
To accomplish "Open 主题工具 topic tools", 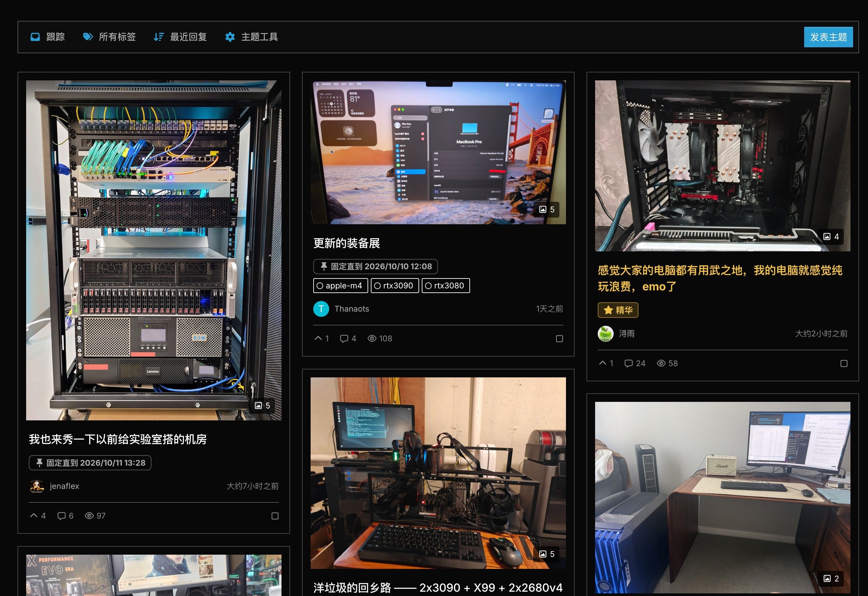I will [x=251, y=37].
